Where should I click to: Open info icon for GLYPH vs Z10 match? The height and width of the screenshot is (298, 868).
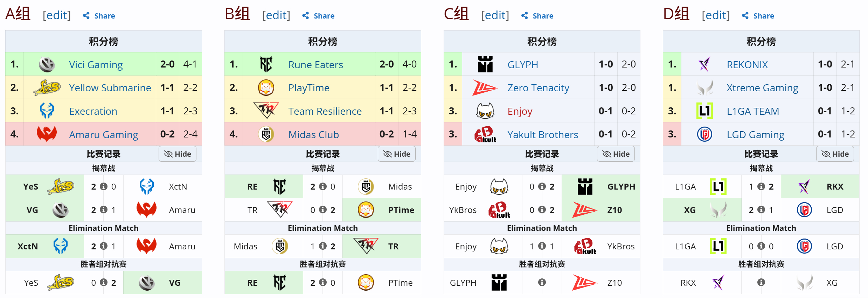[542, 282]
